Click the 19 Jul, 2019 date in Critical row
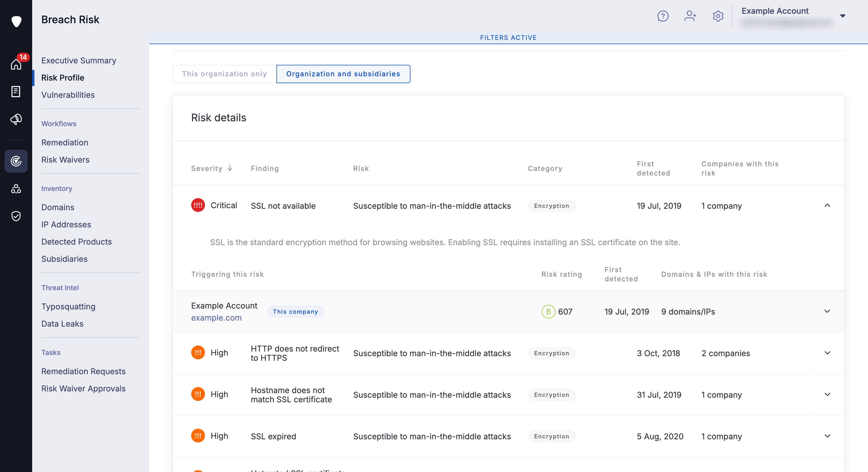Image resolution: width=868 pixels, height=472 pixels. click(659, 206)
